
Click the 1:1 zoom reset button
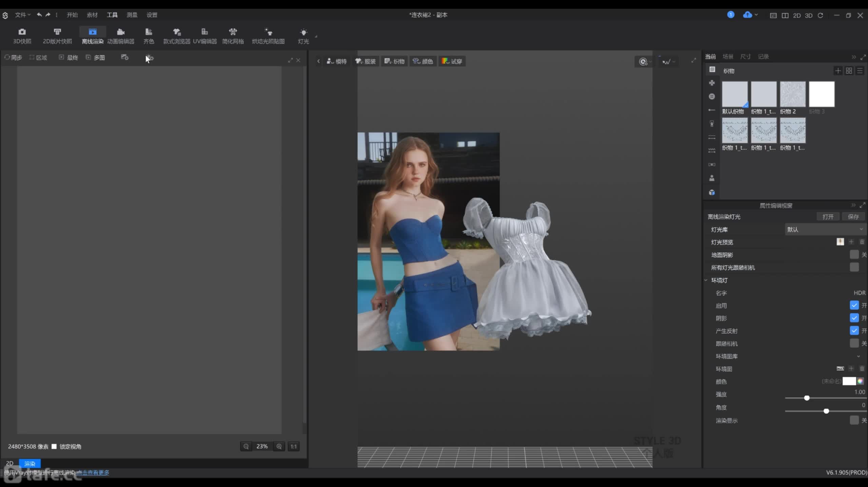294,446
